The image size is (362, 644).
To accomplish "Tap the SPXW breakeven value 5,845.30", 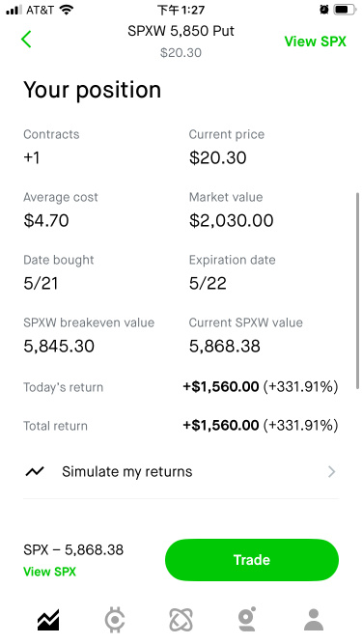I will [x=59, y=347].
